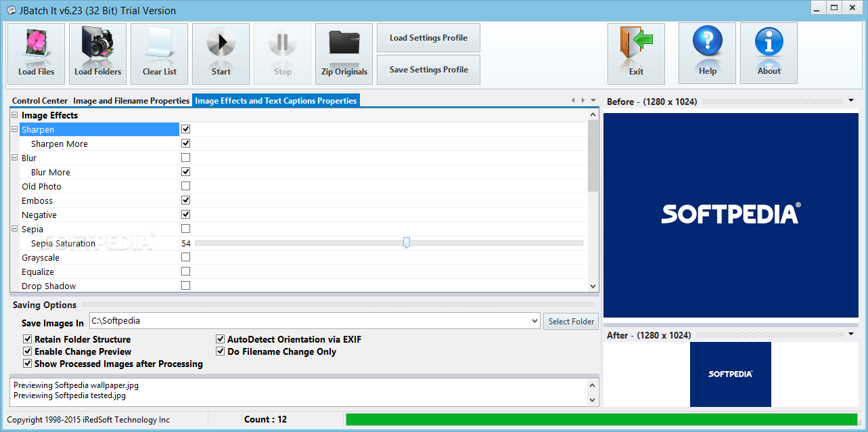Open the After panel dropdown arrow
This screenshot has width=868, height=432.
click(851, 334)
